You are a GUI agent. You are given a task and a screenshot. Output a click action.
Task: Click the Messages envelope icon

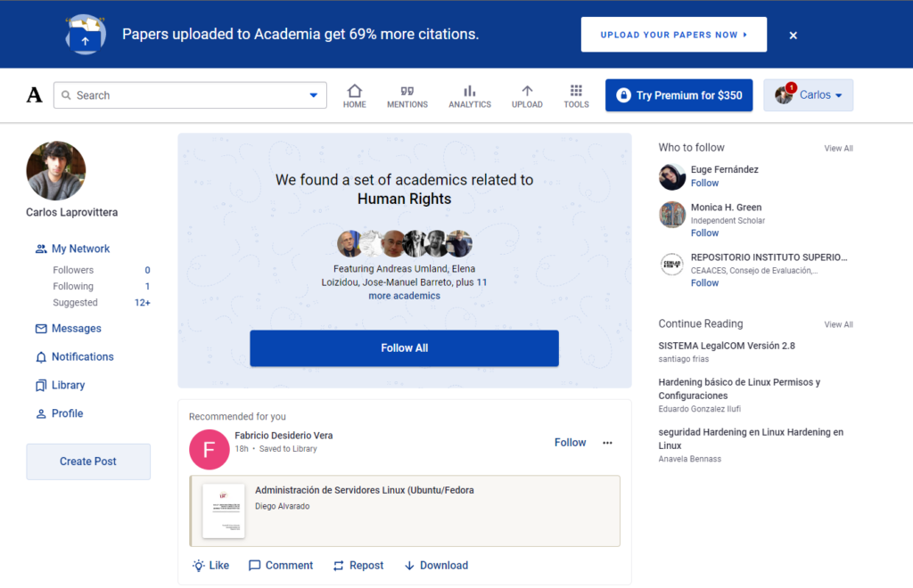coord(41,329)
